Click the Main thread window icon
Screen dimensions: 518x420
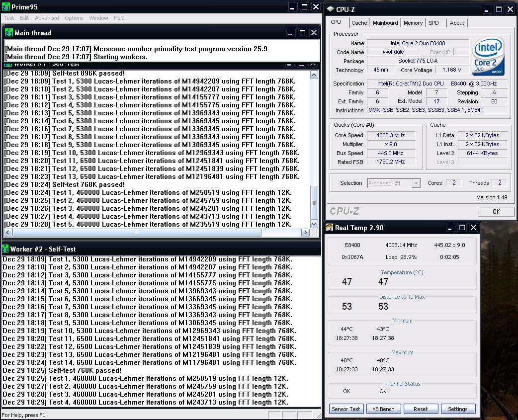pyautogui.click(x=9, y=33)
